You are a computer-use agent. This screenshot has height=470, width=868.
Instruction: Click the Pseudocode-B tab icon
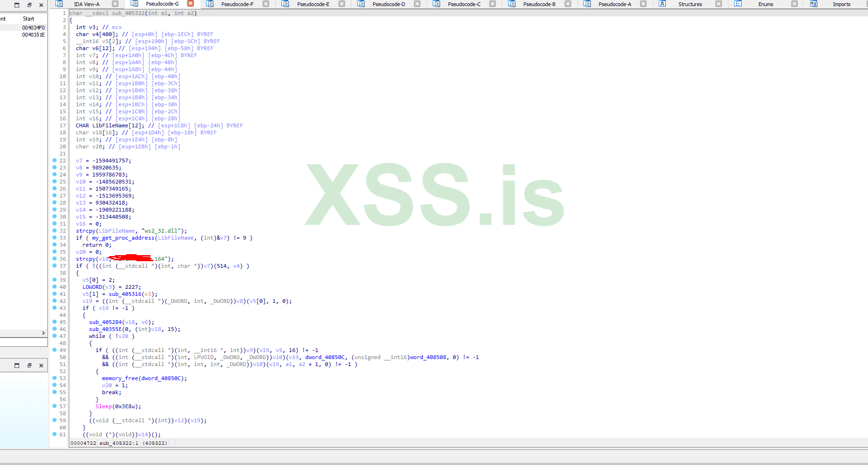click(512, 4)
